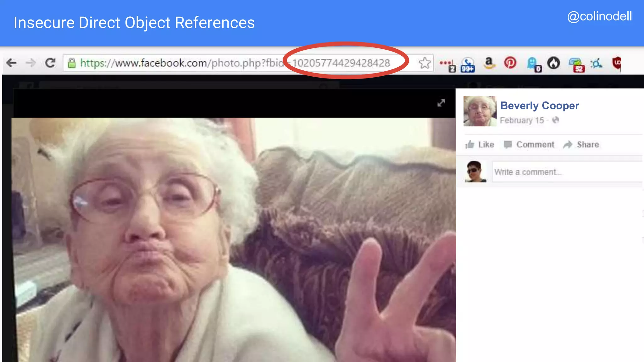Open the Ghostery ghost extension icon
The width and height of the screenshot is (644, 362).
[x=534, y=64]
